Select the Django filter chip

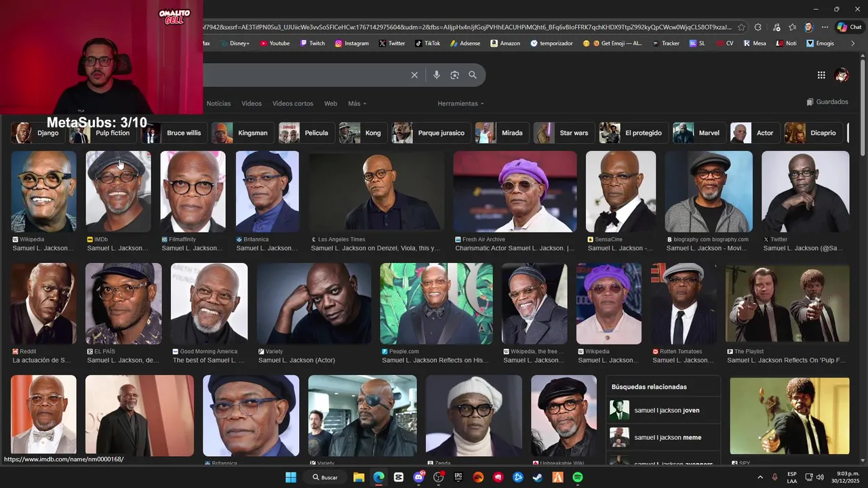[x=37, y=133]
